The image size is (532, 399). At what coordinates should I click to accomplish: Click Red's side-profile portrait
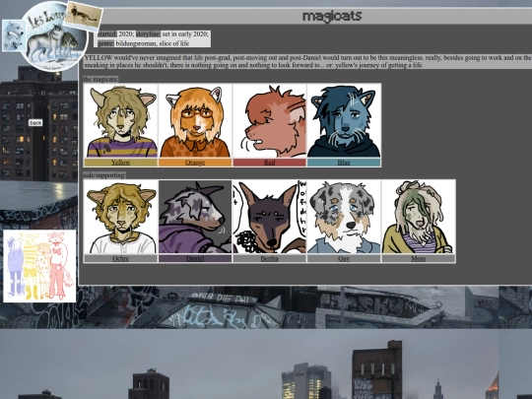(x=269, y=121)
